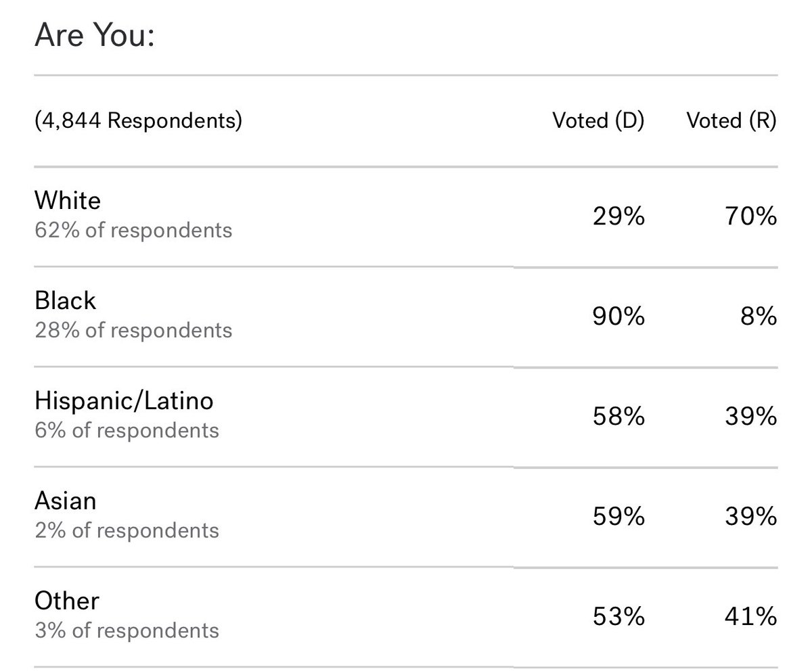The image size is (812, 671).
Task: Click the 'Are You:' question heading
Action: pyautogui.click(x=95, y=37)
